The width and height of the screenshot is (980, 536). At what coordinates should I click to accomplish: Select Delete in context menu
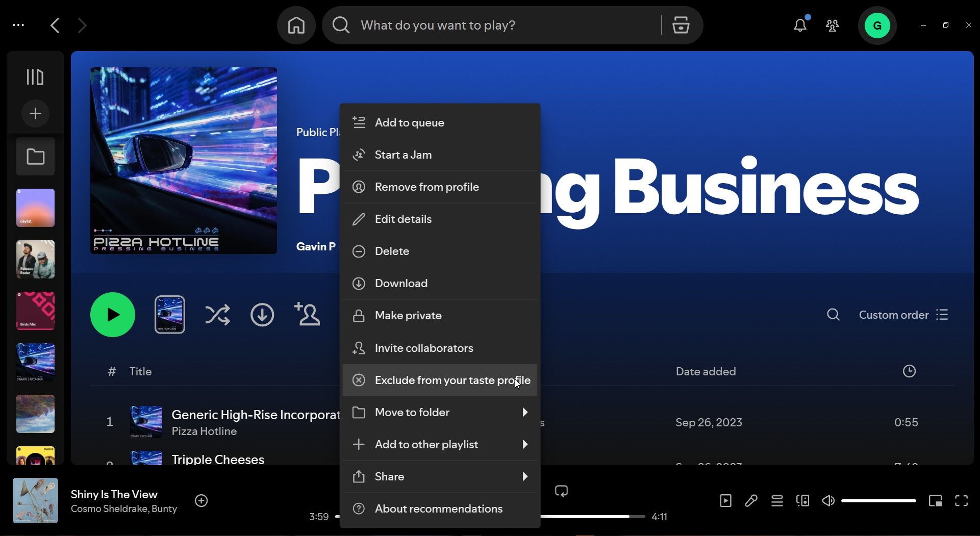pos(440,251)
